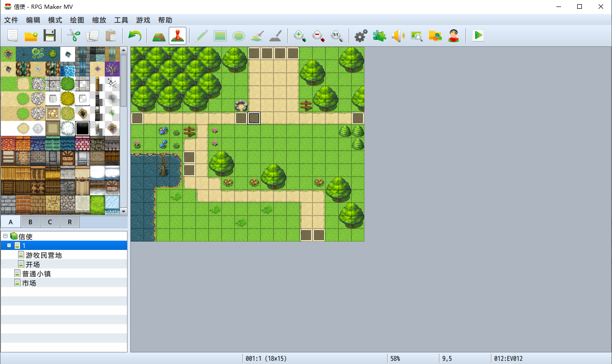Collapse the 信使 project tree node
The image size is (612, 364).
(5, 236)
